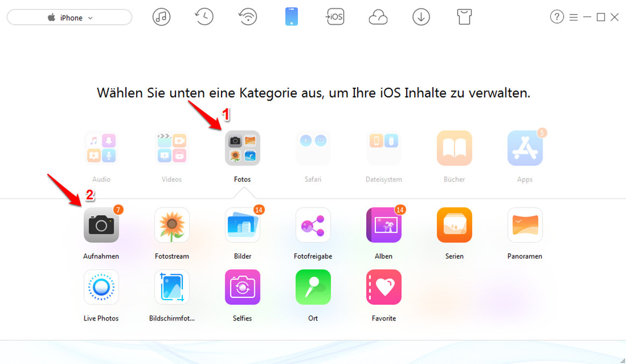The width and height of the screenshot is (626, 364).
Task: Select the device manager phone icon
Action: [291, 17]
